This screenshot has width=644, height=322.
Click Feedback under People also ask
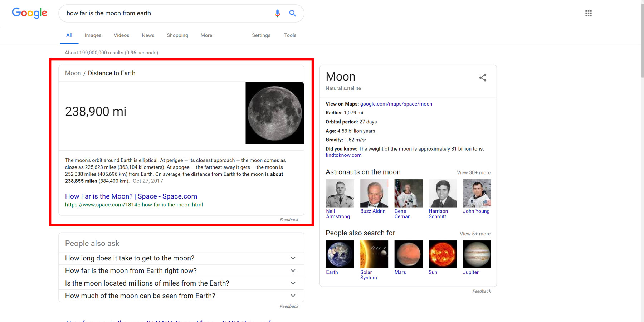click(x=289, y=306)
